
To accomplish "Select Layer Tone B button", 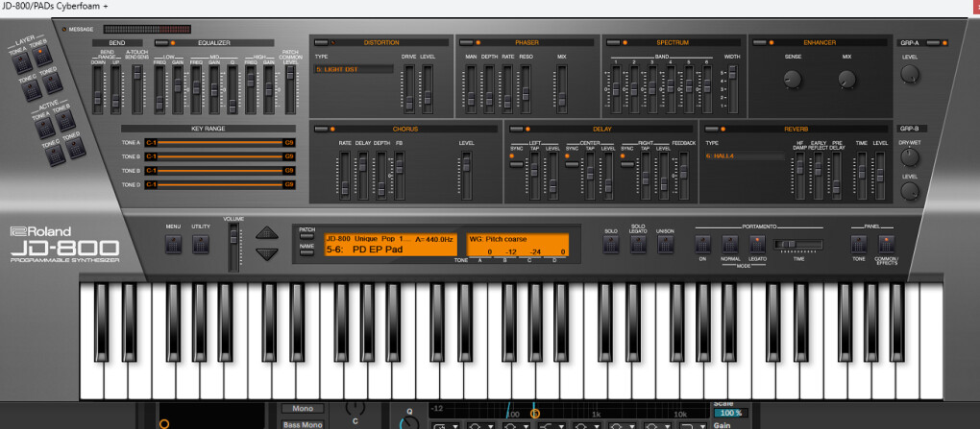I will coord(40,56).
